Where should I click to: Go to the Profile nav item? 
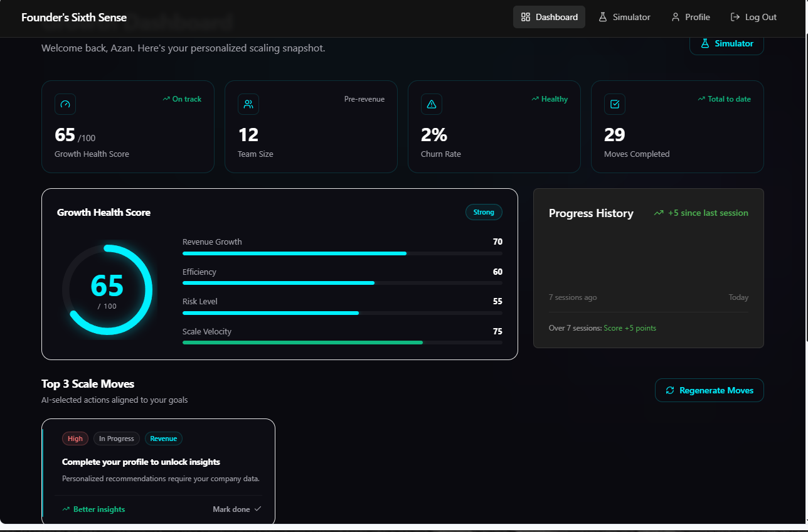[690, 17]
